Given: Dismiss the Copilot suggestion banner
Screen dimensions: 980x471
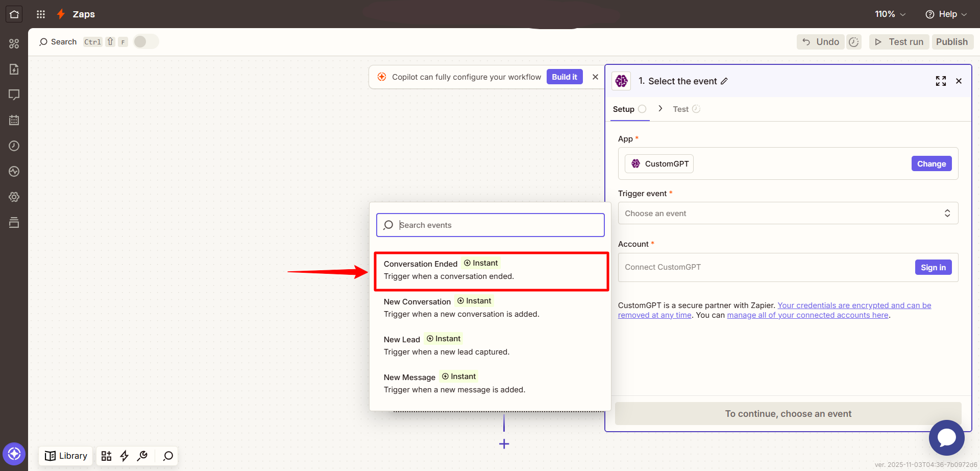Looking at the screenshot, I should 595,77.
